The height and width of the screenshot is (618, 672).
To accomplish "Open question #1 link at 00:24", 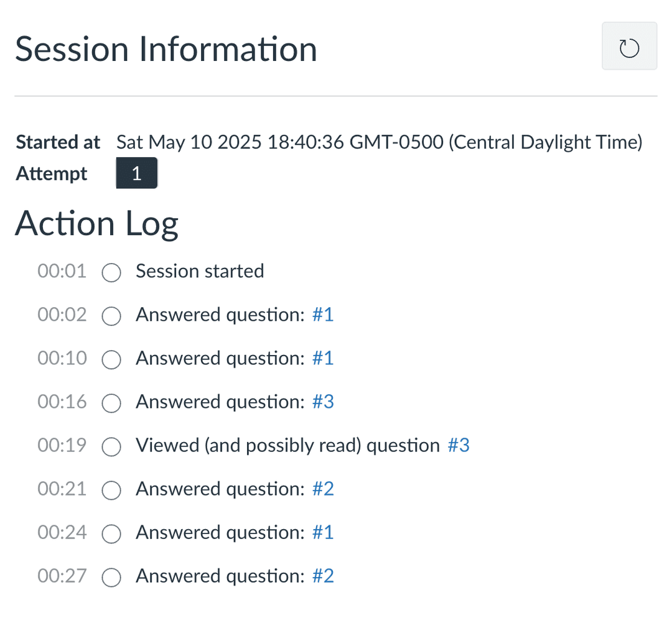I will [x=322, y=532].
